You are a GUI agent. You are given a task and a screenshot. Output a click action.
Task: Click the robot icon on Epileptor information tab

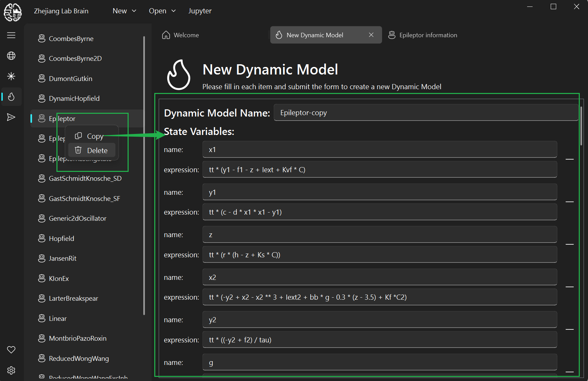point(392,35)
